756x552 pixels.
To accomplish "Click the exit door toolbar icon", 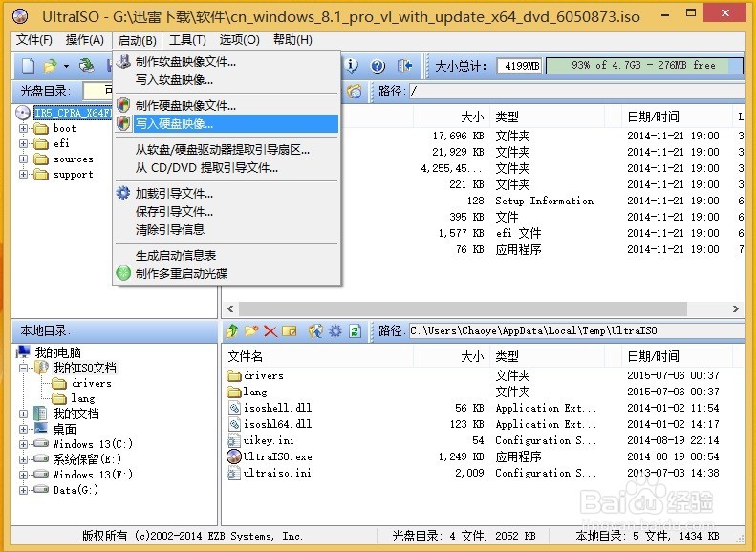I will (404, 66).
